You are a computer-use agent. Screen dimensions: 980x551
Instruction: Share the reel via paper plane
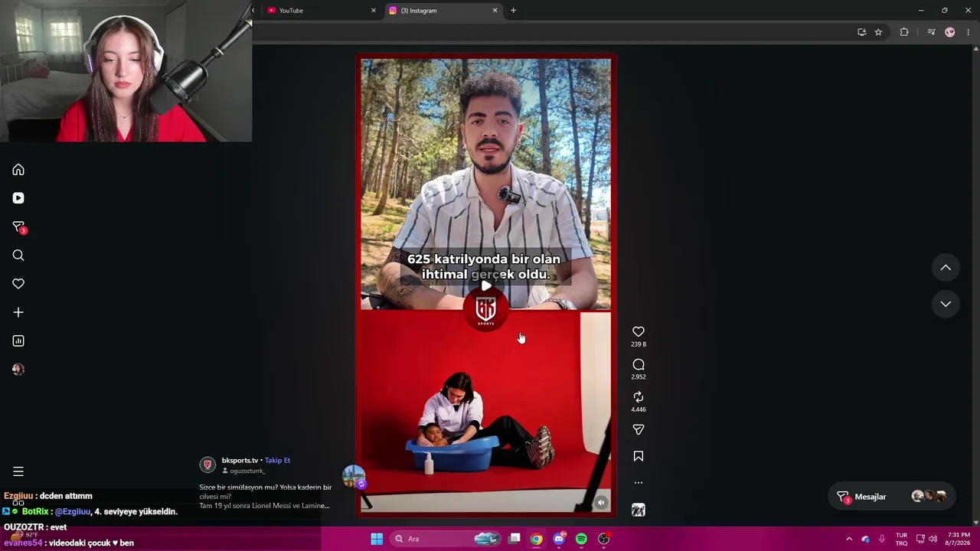coord(639,429)
